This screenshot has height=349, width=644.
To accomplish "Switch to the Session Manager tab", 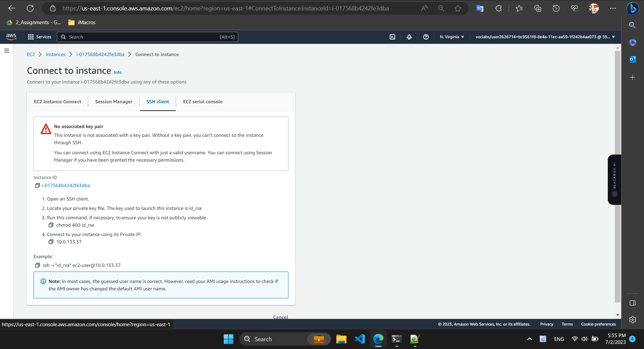I will [113, 102].
